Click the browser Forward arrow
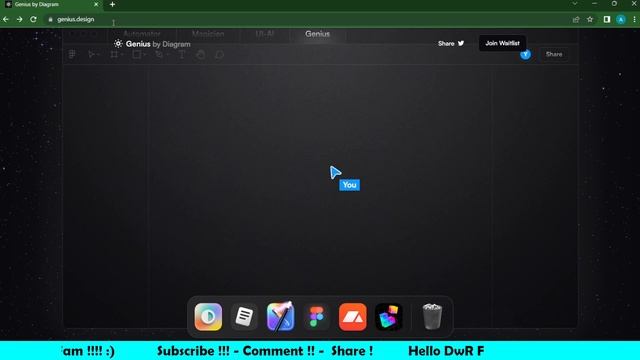The width and height of the screenshot is (640, 360). click(x=19, y=19)
